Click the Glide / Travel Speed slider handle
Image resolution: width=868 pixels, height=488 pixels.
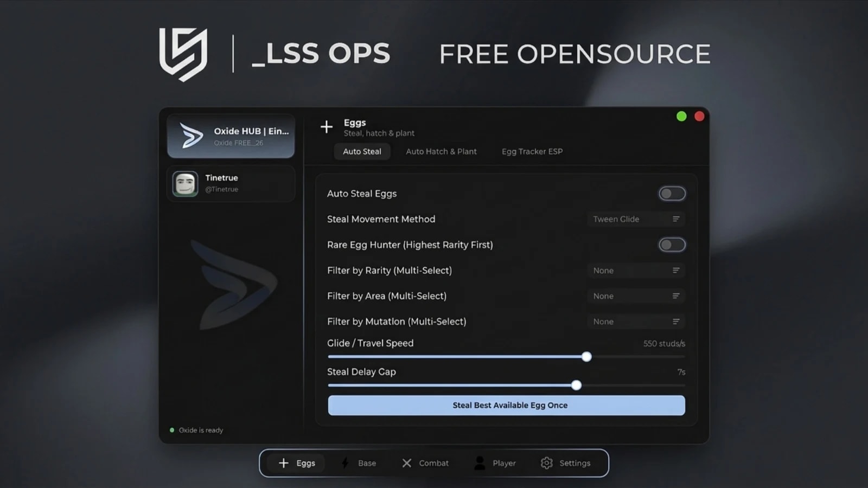pos(586,357)
